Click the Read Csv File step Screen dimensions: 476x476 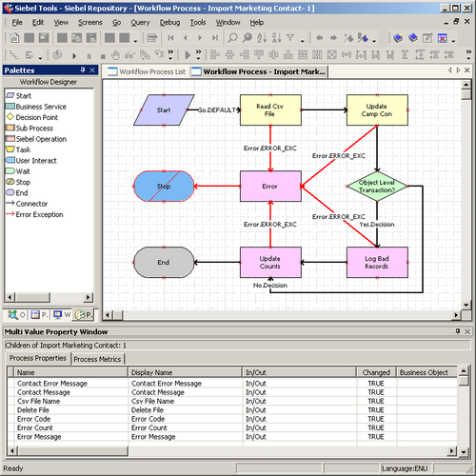pos(270,109)
